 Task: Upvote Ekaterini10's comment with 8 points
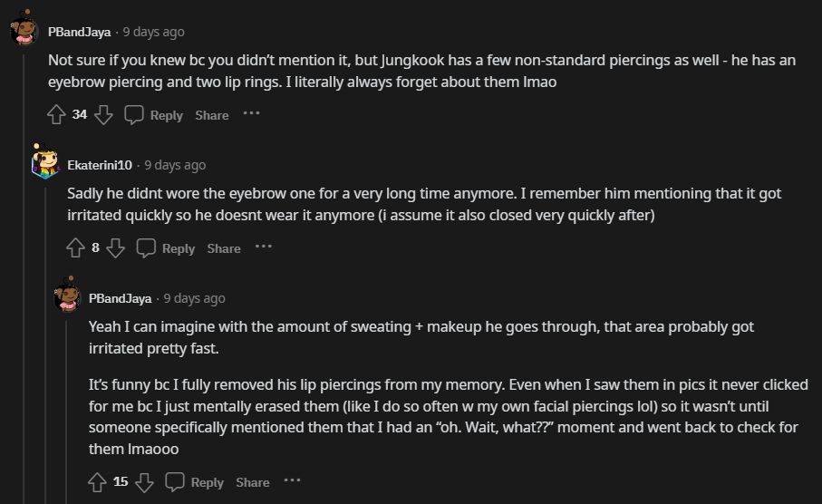pyautogui.click(x=76, y=248)
